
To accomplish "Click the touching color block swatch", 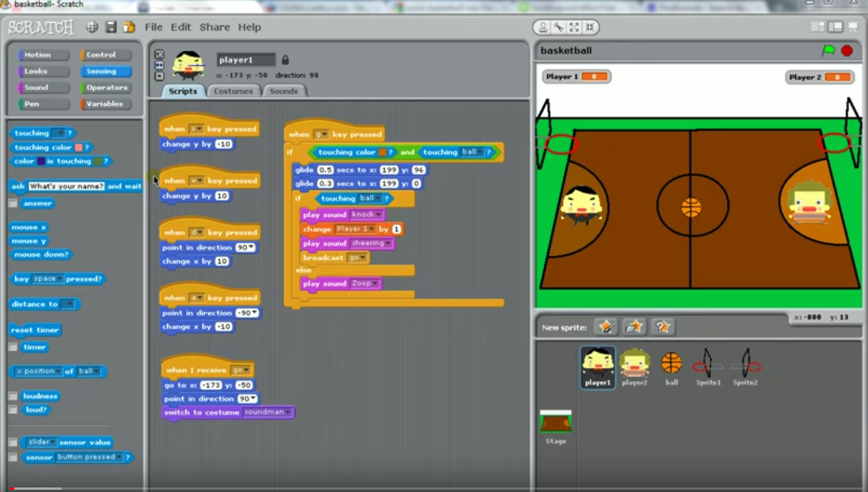I will pyautogui.click(x=78, y=148).
